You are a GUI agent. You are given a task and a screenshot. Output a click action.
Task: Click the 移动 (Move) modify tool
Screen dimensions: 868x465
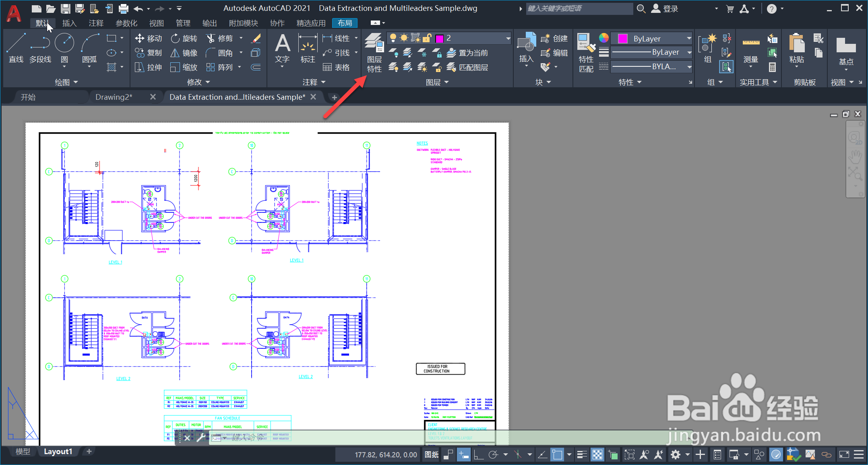(x=148, y=38)
